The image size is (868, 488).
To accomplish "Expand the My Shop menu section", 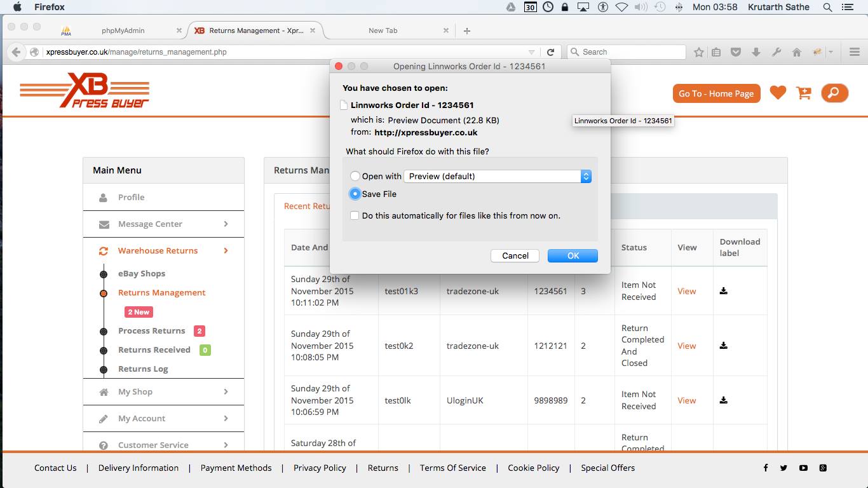I will point(163,391).
